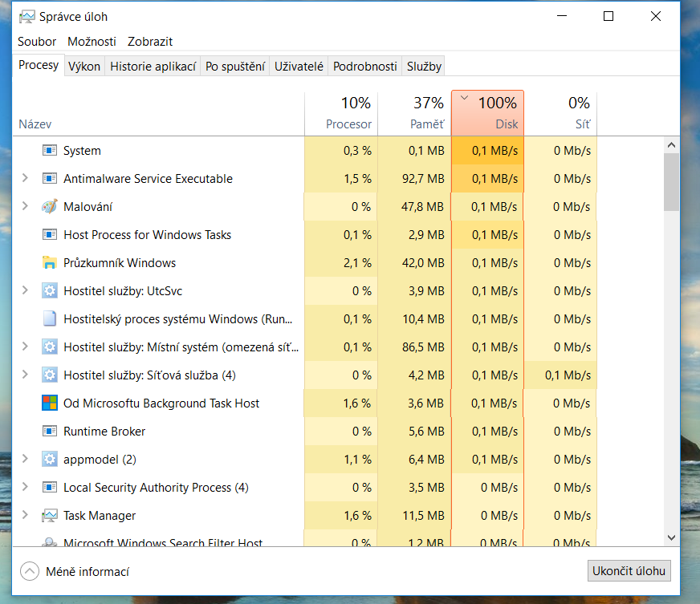This screenshot has height=604, width=700.
Task: Click the Průzkumník Windows folder icon
Action: coord(50,262)
